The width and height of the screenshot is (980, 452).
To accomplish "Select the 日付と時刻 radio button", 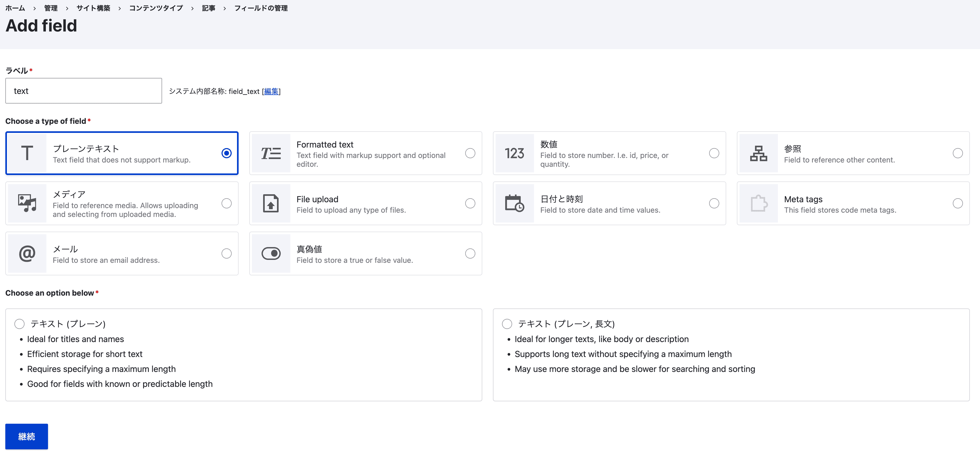I will point(714,203).
